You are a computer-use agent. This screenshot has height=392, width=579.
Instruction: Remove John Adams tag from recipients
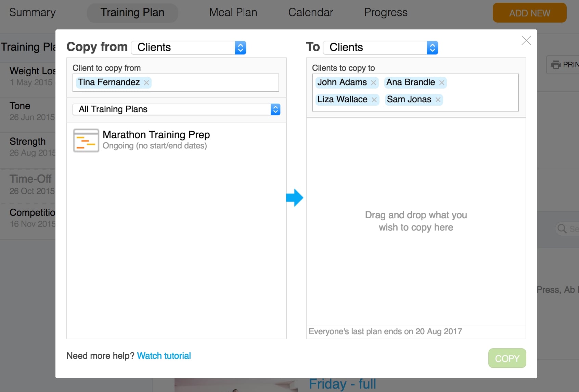coord(373,83)
